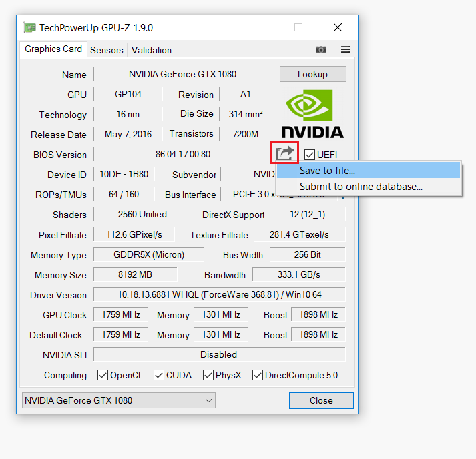The image size is (476, 459).
Task: Click the Revision value A1
Action: 245,94
